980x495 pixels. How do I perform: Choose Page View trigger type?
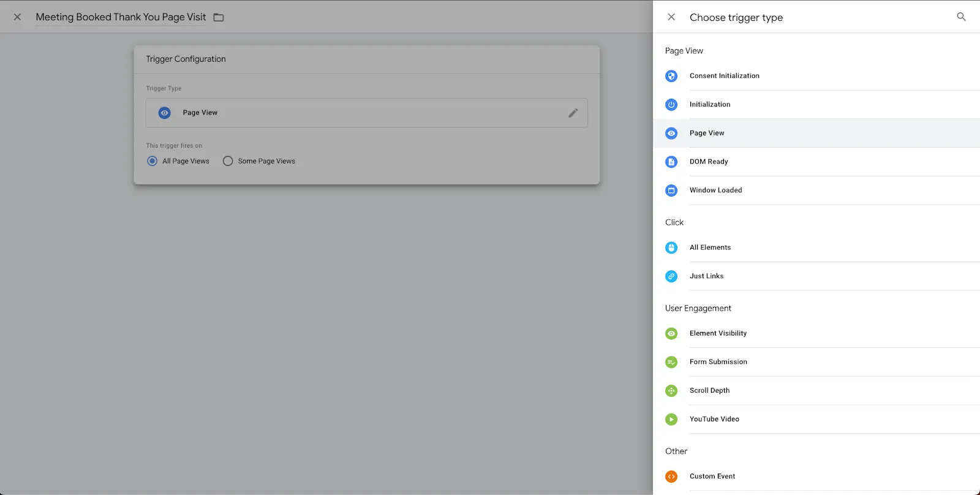[816, 133]
